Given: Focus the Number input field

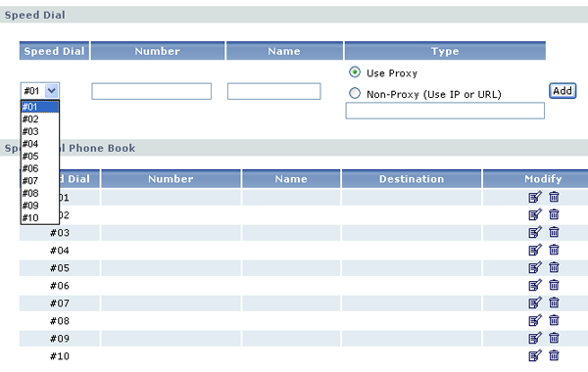Looking at the screenshot, I should click(152, 91).
